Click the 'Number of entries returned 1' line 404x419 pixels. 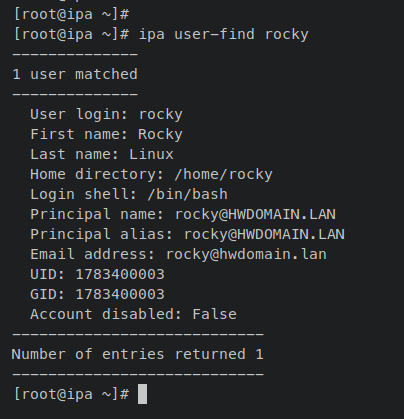(138, 354)
